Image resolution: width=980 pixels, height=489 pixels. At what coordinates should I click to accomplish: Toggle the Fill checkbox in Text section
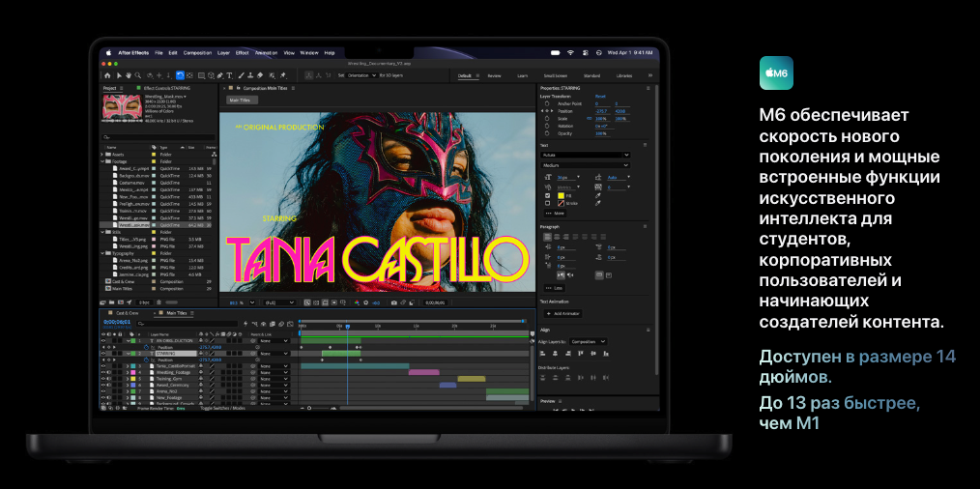click(547, 196)
